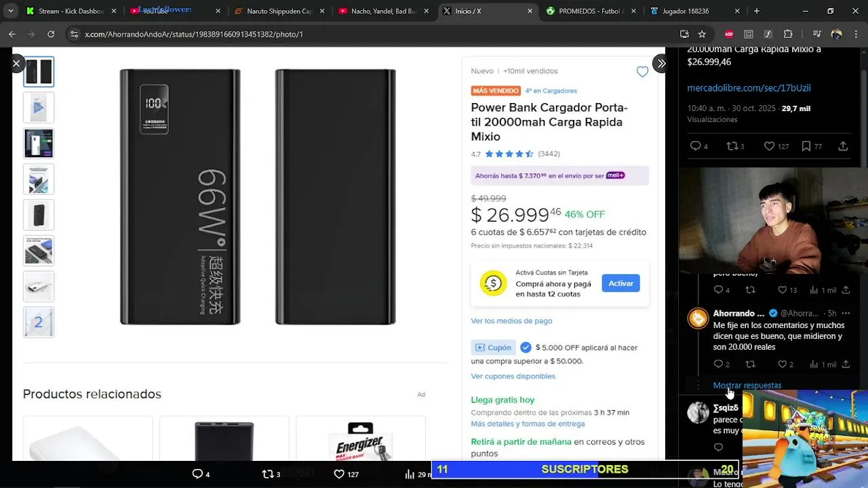
Task: Open the Ahorrando profile avatar
Action: click(x=698, y=318)
